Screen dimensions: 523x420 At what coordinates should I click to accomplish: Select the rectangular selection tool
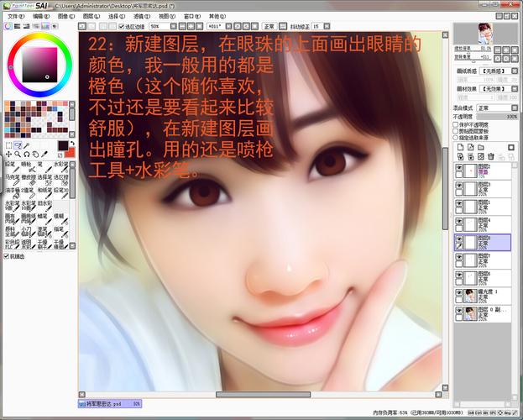pyautogui.click(x=8, y=144)
